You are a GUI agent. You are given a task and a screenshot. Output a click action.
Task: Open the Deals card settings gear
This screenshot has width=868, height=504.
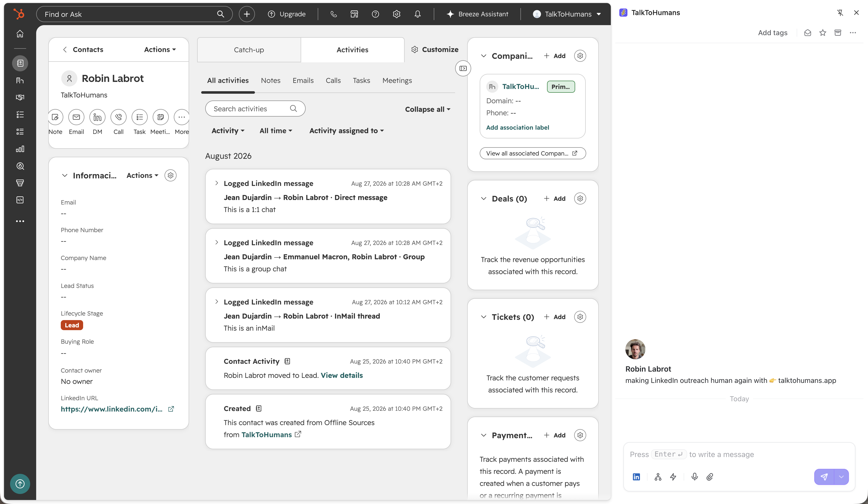(x=580, y=198)
